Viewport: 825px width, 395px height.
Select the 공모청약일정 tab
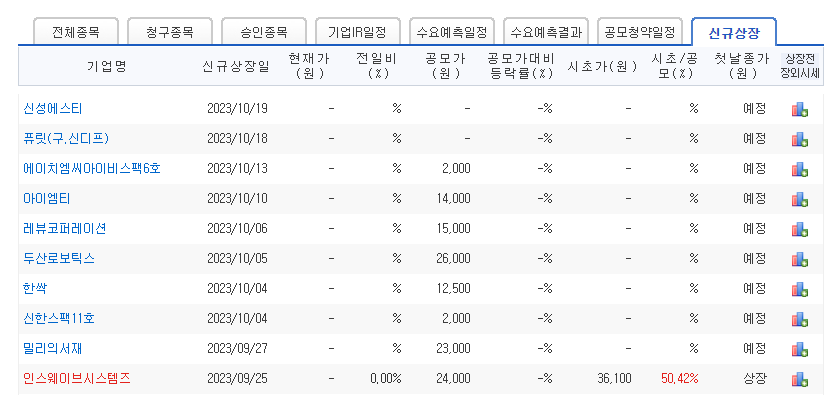(640, 32)
